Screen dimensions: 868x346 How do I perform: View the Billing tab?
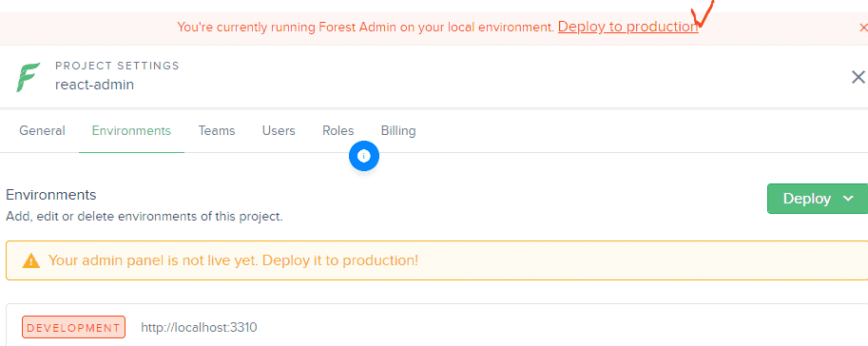pos(398,130)
